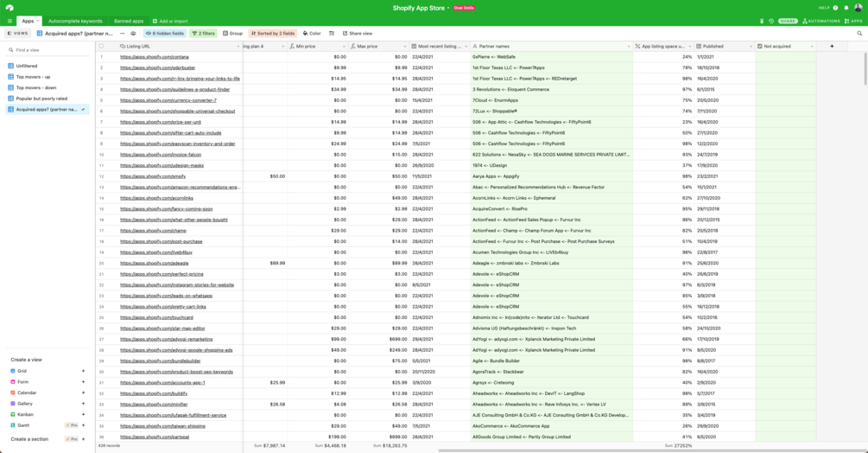Image resolution: width=868 pixels, height=453 pixels.
Task: Open Listing URL column dropdown arrow
Action: 238,47
